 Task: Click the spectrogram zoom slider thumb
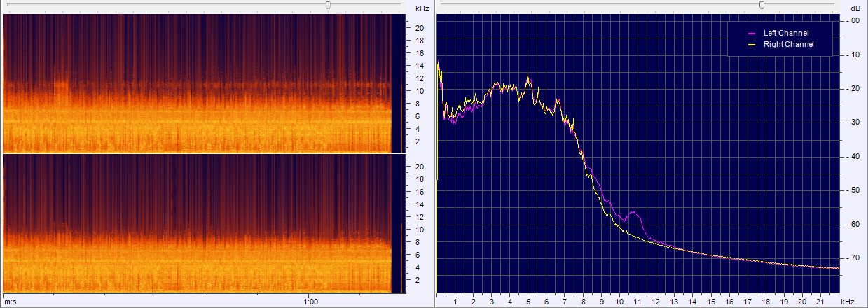coord(328,5)
